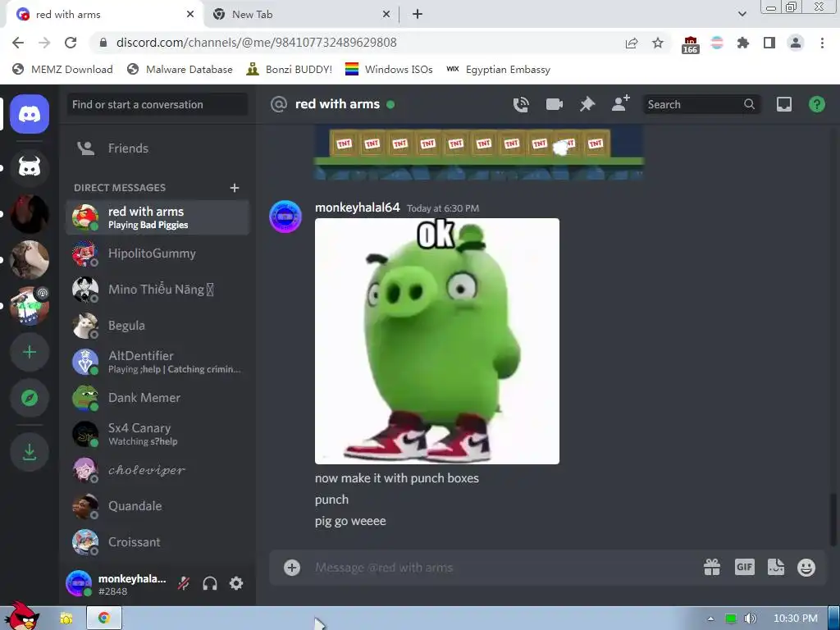
Task: Open Croissant direct message
Action: click(x=157, y=542)
